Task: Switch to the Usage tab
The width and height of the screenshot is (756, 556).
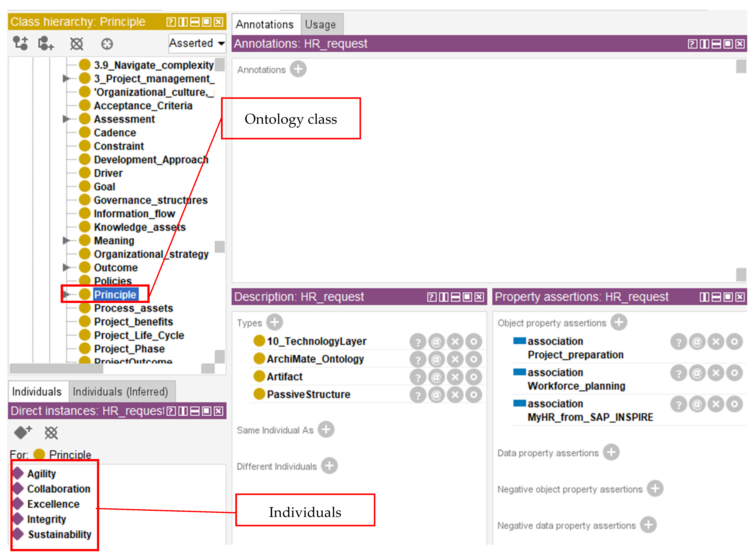Action: tap(320, 25)
